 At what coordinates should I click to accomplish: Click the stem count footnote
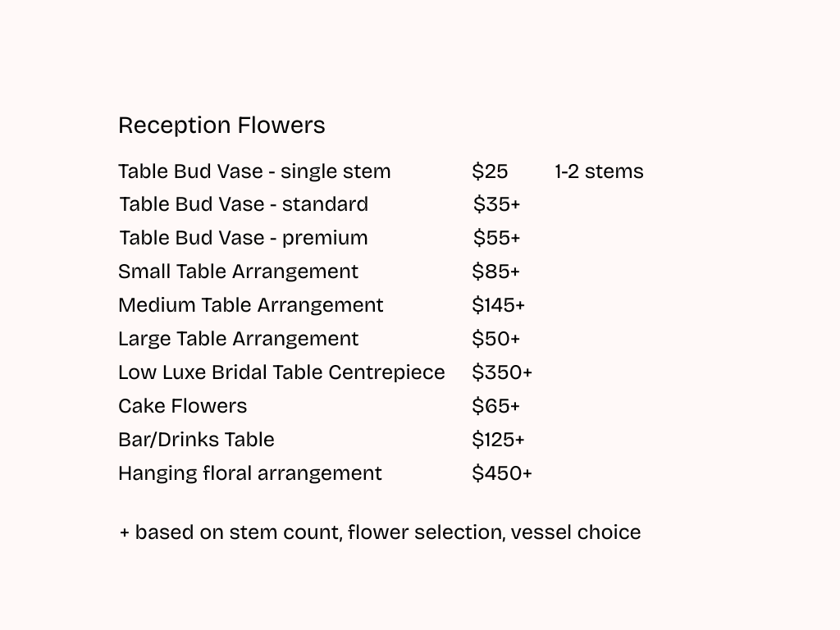pos(380,532)
